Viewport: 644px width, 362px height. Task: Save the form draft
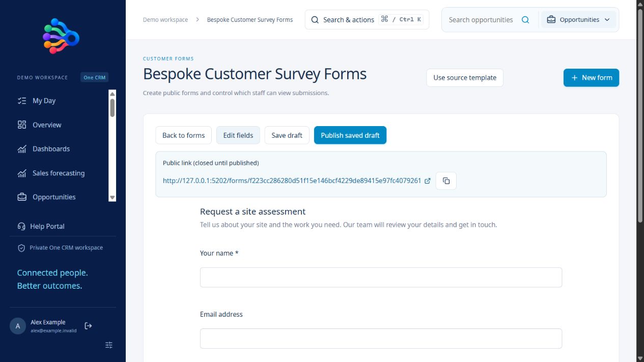click(287, 135)
